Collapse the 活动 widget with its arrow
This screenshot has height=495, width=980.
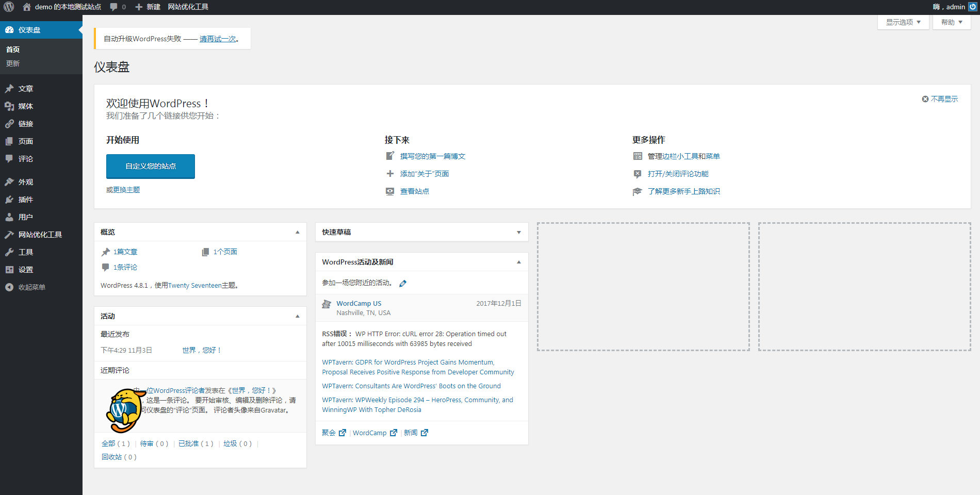pos(298,316)
